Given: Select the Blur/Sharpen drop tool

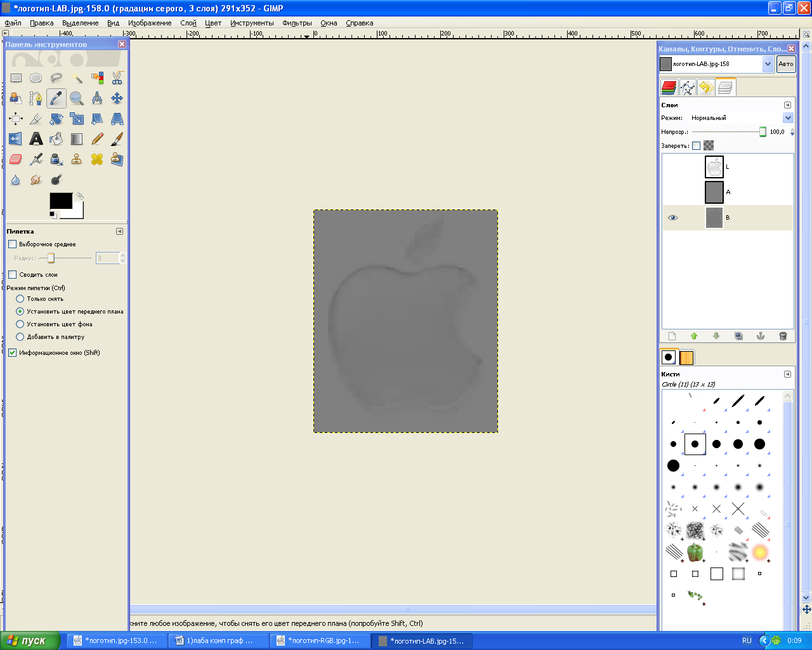Looking at the screenshot, I should pyautogui.click(x=16, y=180).
